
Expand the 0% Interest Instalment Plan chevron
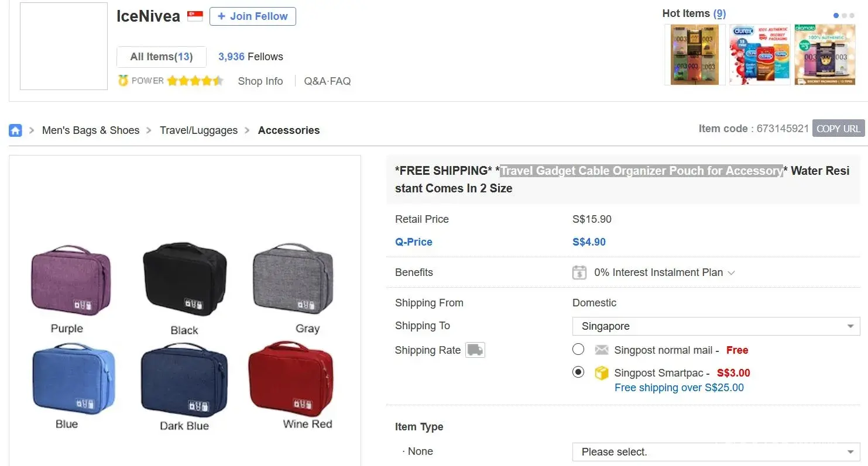pyautogui.click(x=731, y=273)
